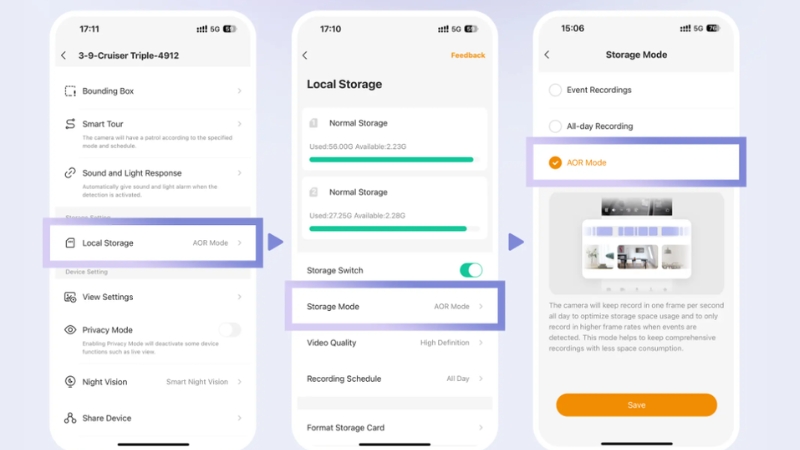
Task: Tap the Smart Tour route icon
Action: tap(70, 124)
